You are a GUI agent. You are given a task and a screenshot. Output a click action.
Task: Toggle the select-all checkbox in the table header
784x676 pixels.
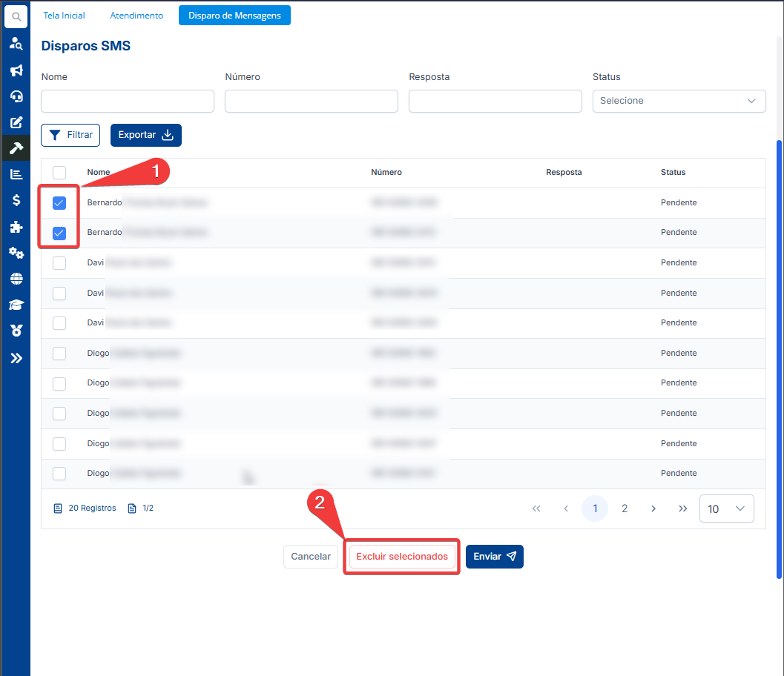coord(59,173)
